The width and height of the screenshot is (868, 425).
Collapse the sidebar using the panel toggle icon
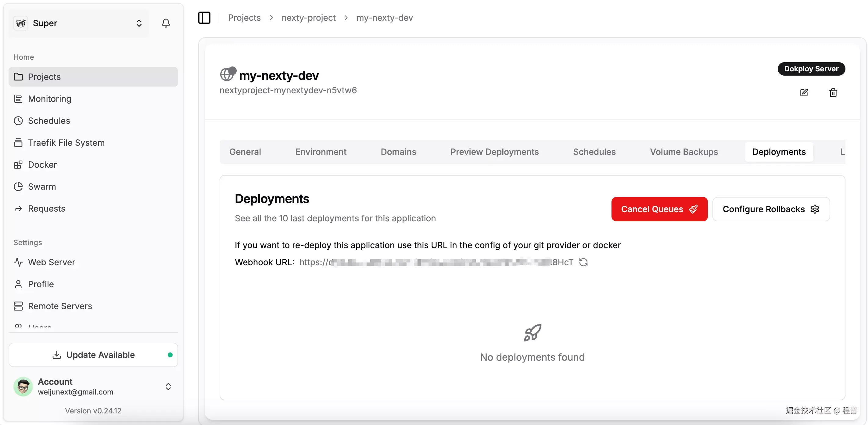point(204,17)
